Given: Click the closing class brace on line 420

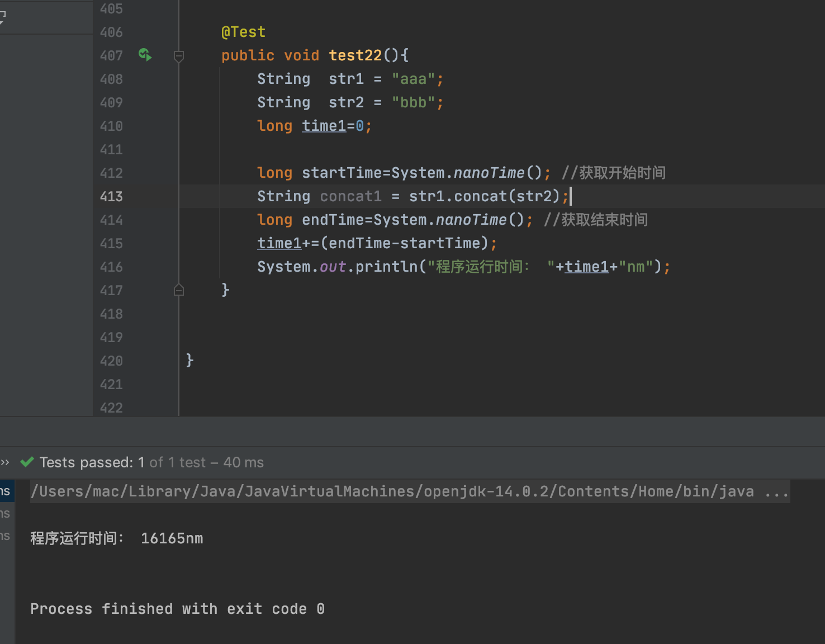Looking at the screenshot, I should tap(189, 360).
